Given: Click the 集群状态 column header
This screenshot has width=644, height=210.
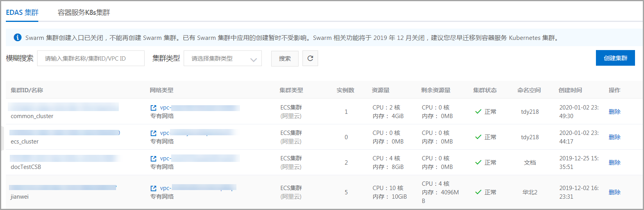Looking at the screenshot, I should (485, 90).
